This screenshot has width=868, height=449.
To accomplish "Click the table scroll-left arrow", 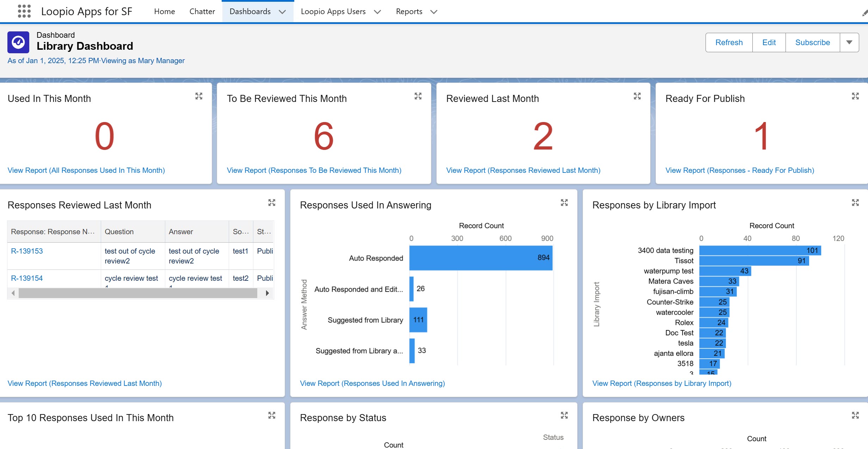I will point(13,293).
